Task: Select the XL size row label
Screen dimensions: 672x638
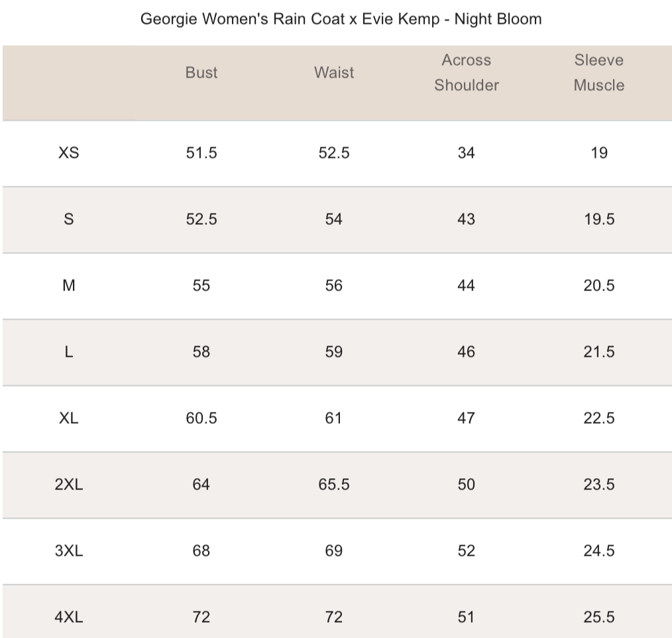Action: coord(69,418)
